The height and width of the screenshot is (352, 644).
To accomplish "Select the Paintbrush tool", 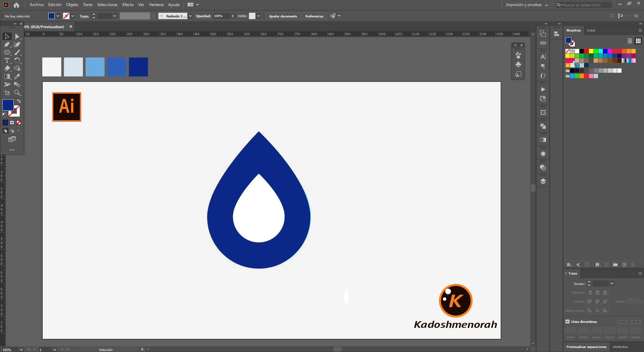I will click(17, 52).
